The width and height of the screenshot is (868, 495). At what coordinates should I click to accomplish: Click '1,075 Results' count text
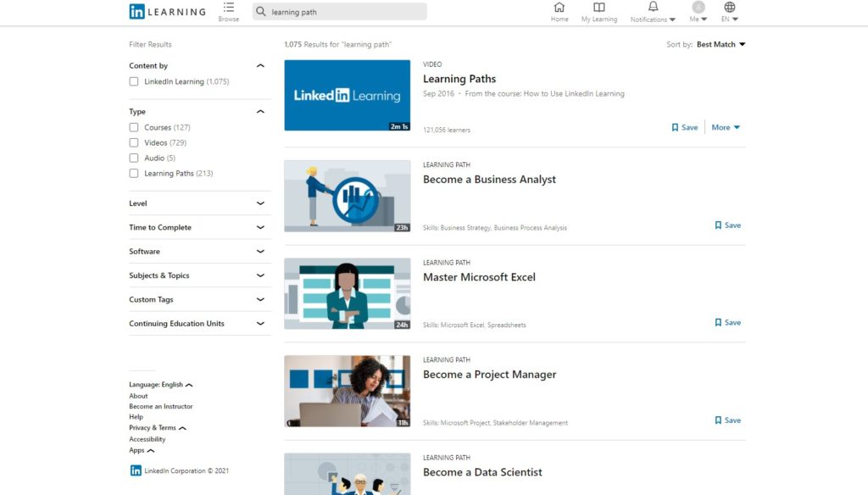337,44
